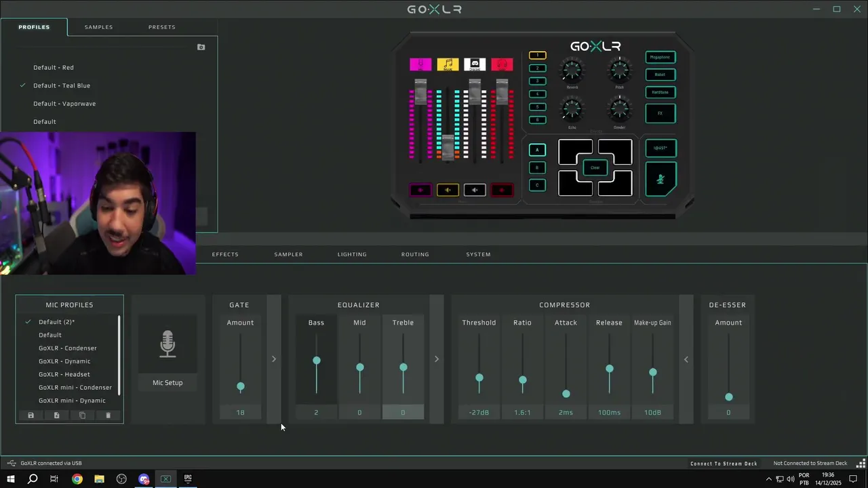This screenshot has width=868, height=488.
Task: Expand the Equalizer advanced settings arrow
Action: pyautogui.click(x=437, y=359)
